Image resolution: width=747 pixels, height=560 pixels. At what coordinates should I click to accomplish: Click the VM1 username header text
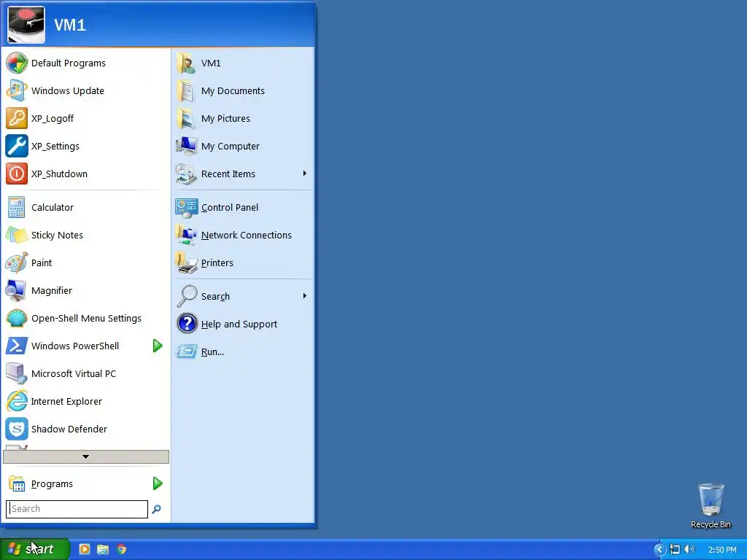(70, 25)
